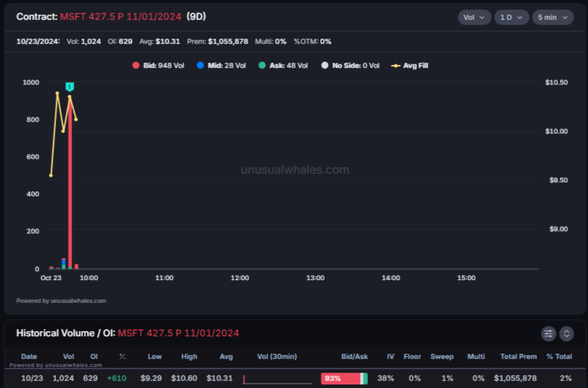588x388 pixels.
Task: Click the $1,055,878 total premium cell
Action: tap(515, 379)
